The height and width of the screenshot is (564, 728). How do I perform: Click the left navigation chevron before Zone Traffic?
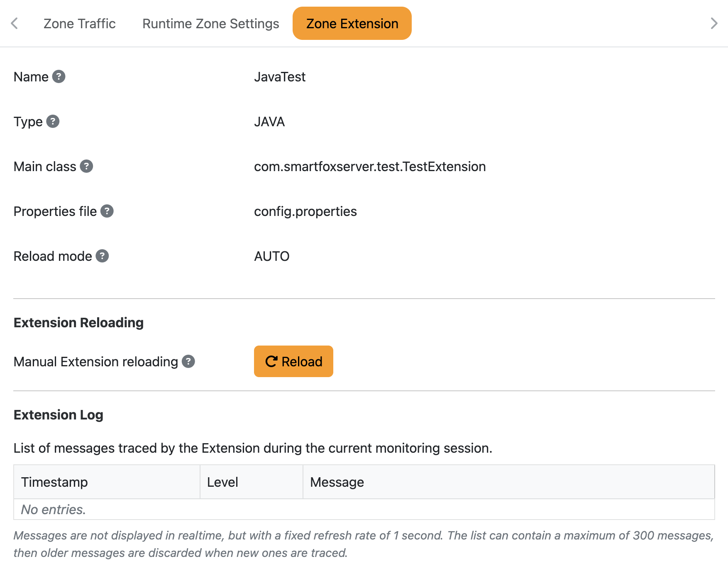pos(15,23)
